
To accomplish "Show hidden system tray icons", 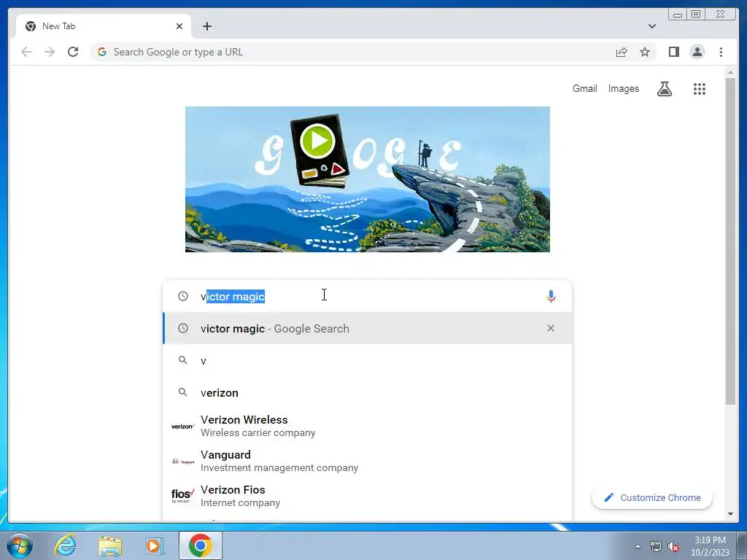I will click(x=638, y=546).
